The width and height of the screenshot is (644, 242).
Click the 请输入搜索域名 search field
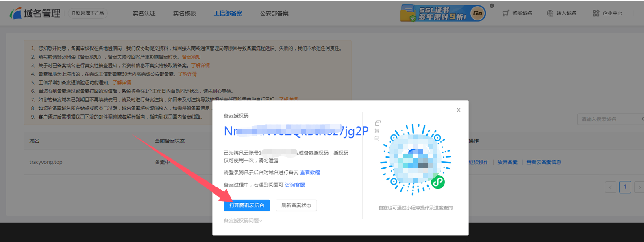pyautogui.click(x=610, y=119)
